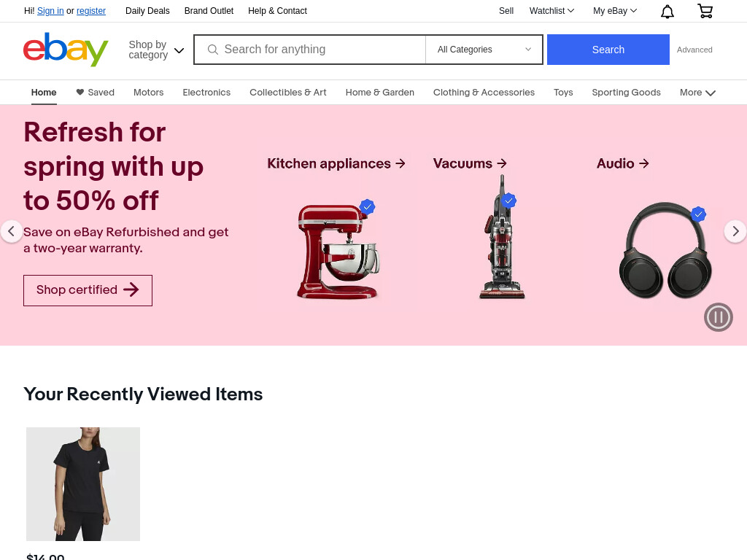Open the shopping cart icon
Image resolution: width=747 pixels, height=560 pixels.
pyautogui.click(x=705, y=11)
